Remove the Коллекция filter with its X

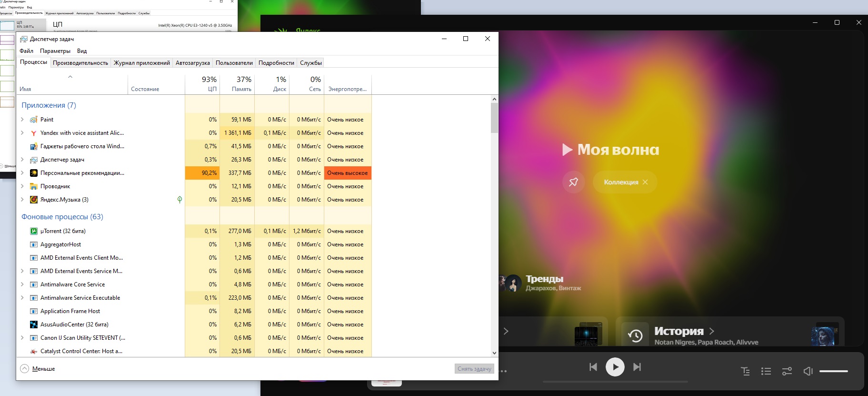tap(645, 182)
